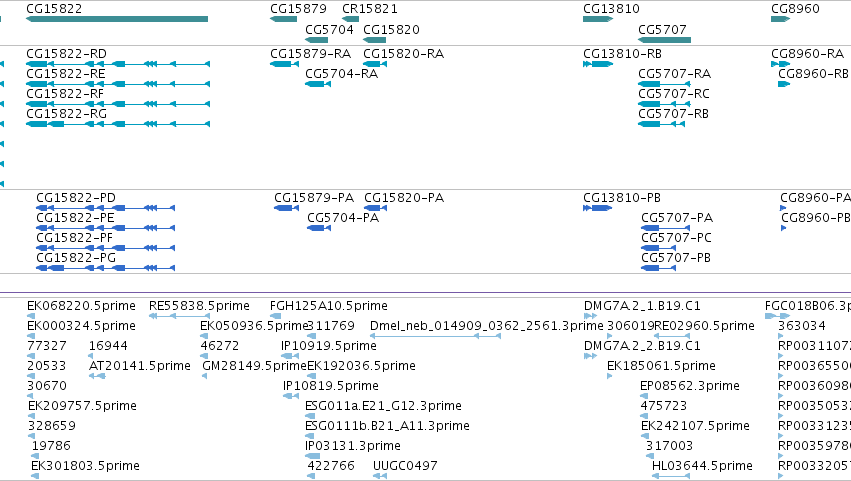Select the 16944 feature

pyautogui.click(x=91, y=356)
